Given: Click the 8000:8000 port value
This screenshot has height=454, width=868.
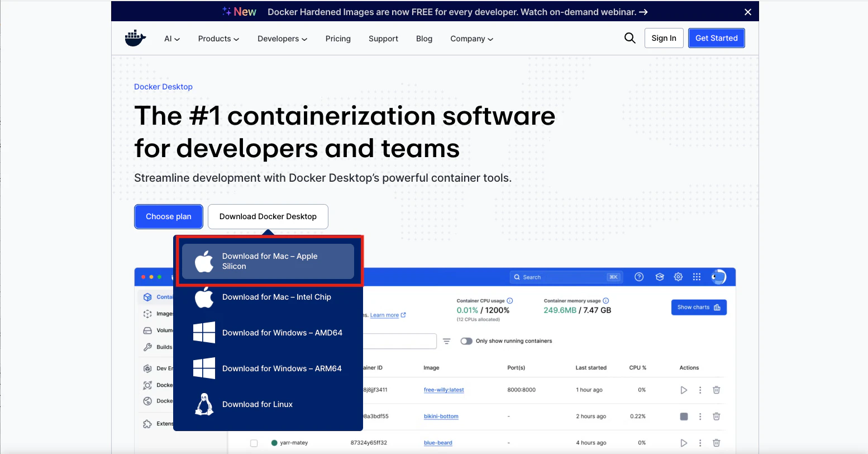Looking at the screenshot, I should 521,390.
